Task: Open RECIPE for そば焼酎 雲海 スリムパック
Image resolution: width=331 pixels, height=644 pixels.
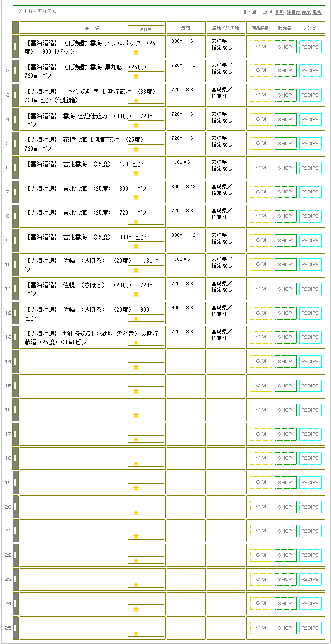Action: (x=310, y=47)
